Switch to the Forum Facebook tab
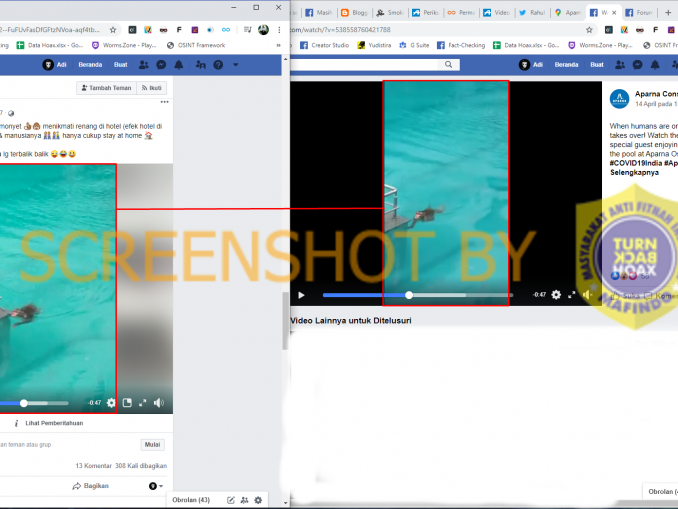Screen dimensions: 678x509 tap(639, 13)
